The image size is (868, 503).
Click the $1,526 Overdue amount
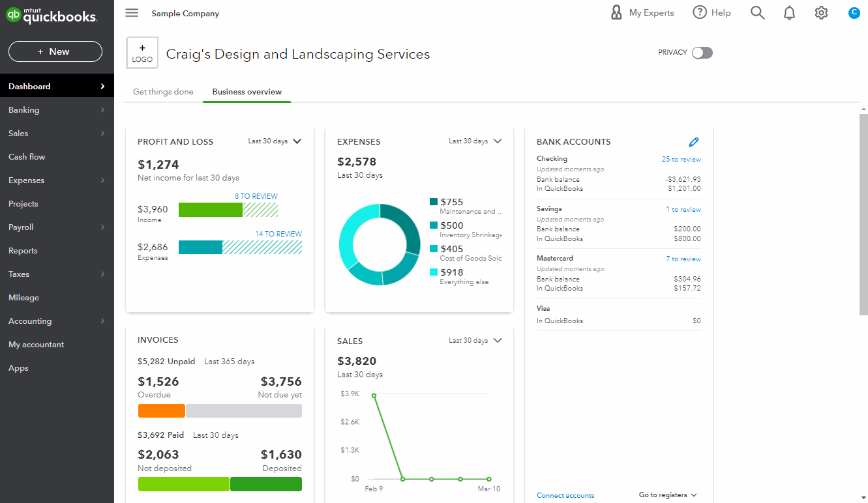tap(158, 382)
